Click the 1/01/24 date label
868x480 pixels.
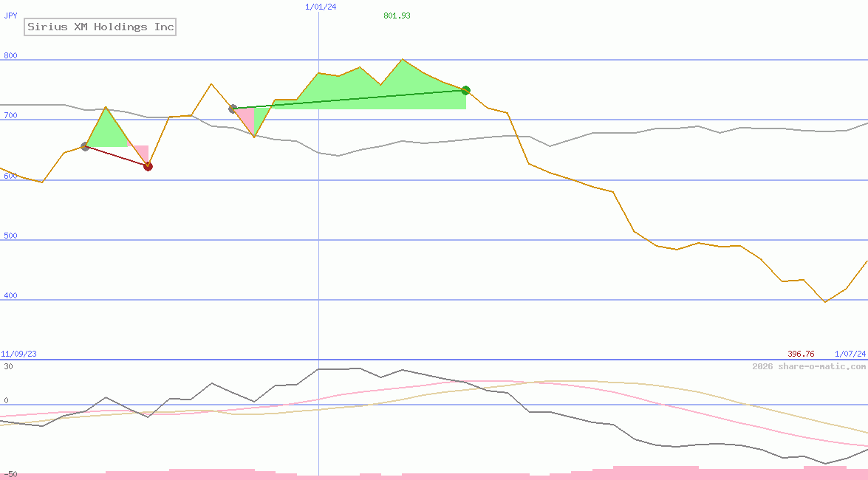pos(321,7)
